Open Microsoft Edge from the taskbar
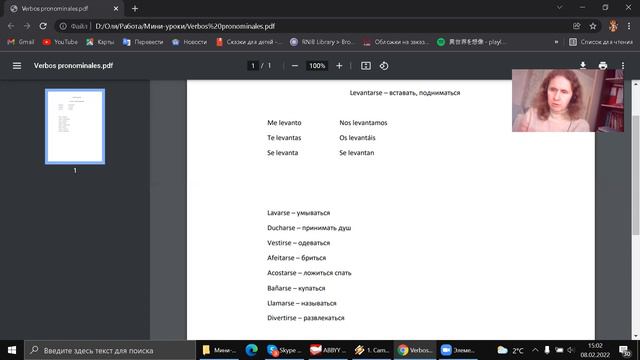 click(x=252, y=350)
